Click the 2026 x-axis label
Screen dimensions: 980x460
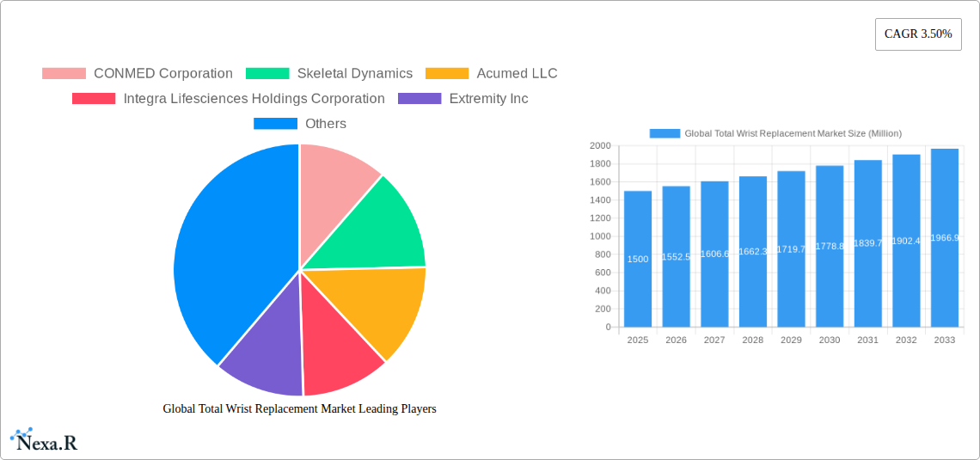(676, 340)
